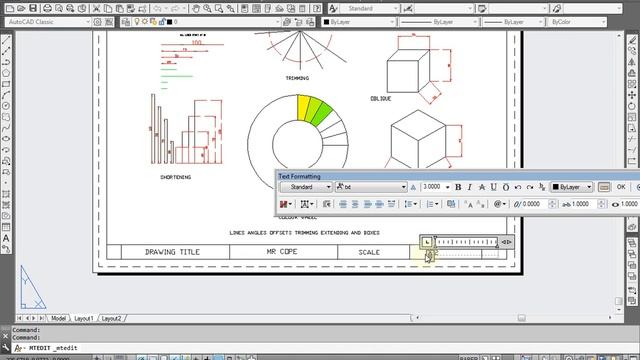The height and width of the screenshot is (360, 640).
Task: Click the Uppercase conversion button
Action: [x=469, y=204]
